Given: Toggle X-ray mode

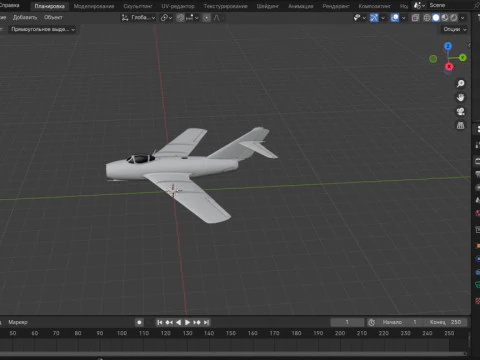Looking at the screenshot, I should click(x=415, y=18).
